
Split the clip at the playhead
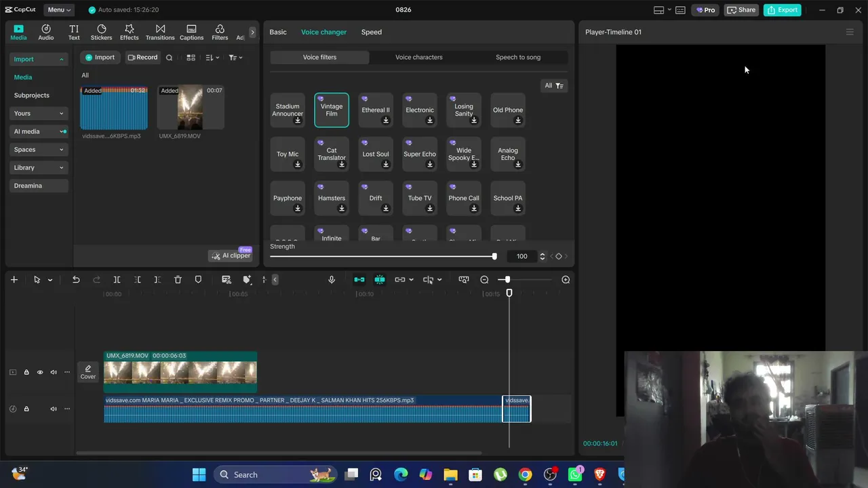coord(117,279)
